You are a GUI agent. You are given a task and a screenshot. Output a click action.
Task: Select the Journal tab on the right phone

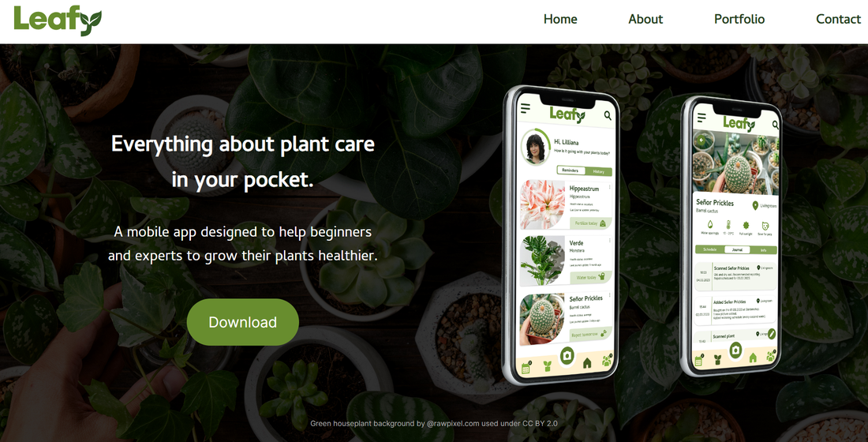point(737,249)
